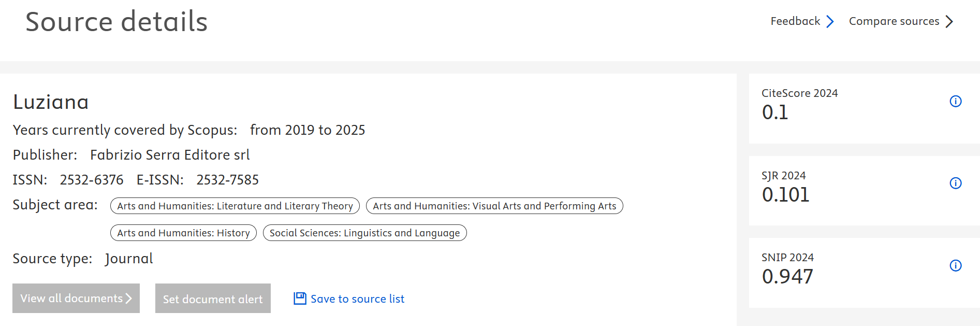This screenshot has height=326, width=980.
Task: Click the CiteScore 2024 info icon
Action: point(955,101)
